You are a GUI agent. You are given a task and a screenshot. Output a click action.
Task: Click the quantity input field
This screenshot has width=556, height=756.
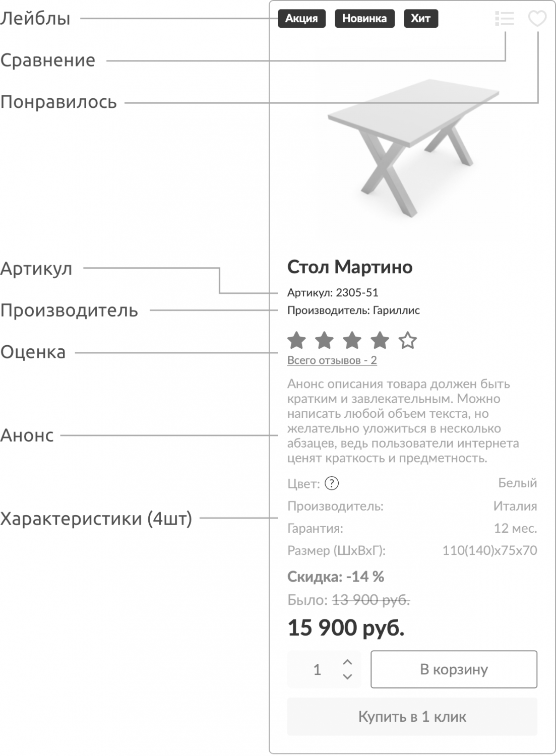(x=317, y=670)
